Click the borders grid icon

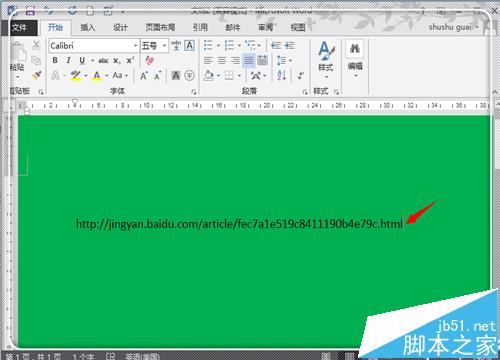[x=229, y=76]
